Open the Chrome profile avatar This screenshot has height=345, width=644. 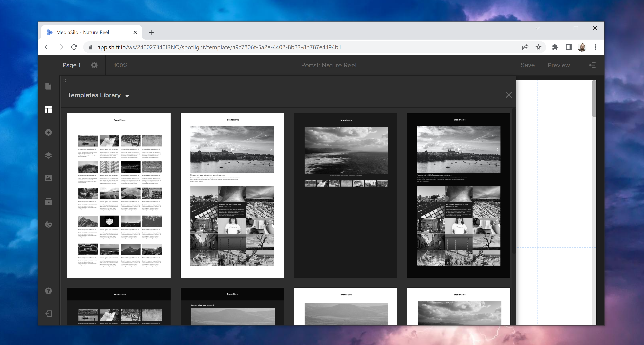click(x=582, y=47)
